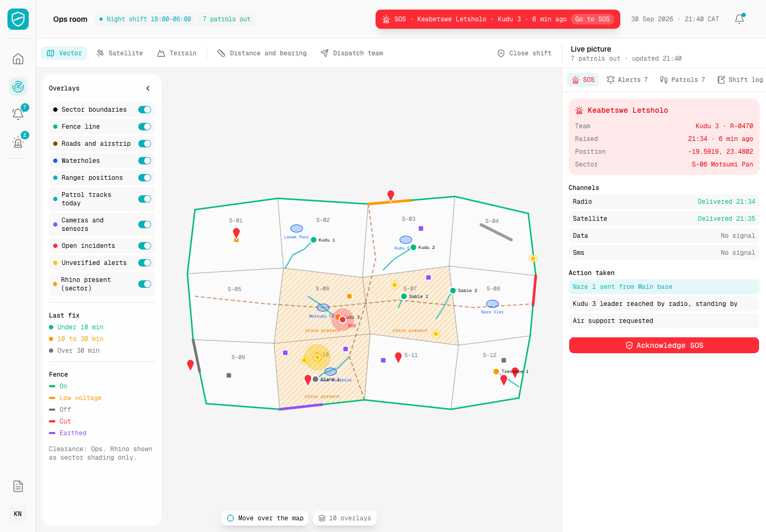Screen dimensions: 766x532
Task: Toggle Open incidents overlay
Action: click(145, 246)
